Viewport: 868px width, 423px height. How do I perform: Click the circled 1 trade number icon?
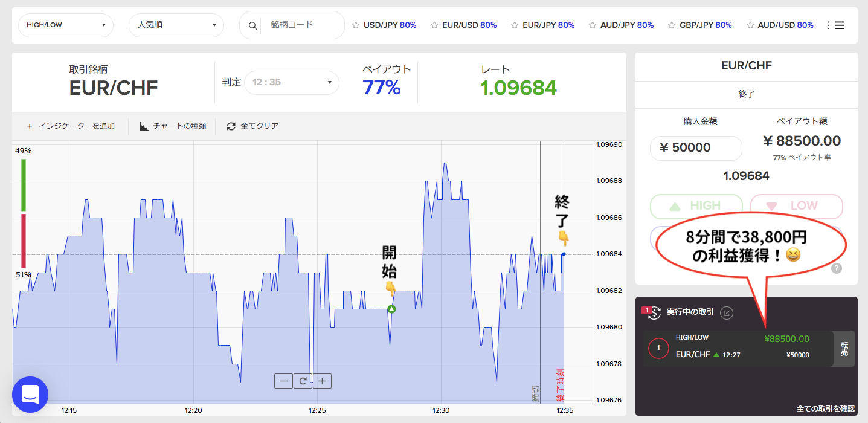658,348
